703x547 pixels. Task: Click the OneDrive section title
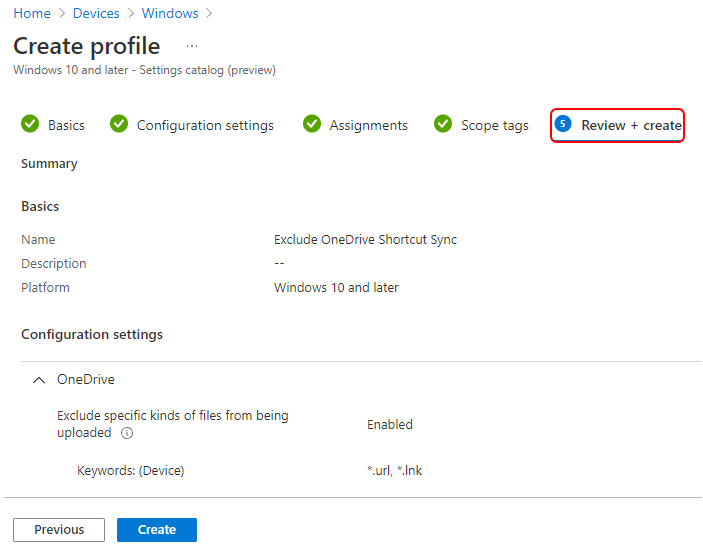tap(86, 379)
